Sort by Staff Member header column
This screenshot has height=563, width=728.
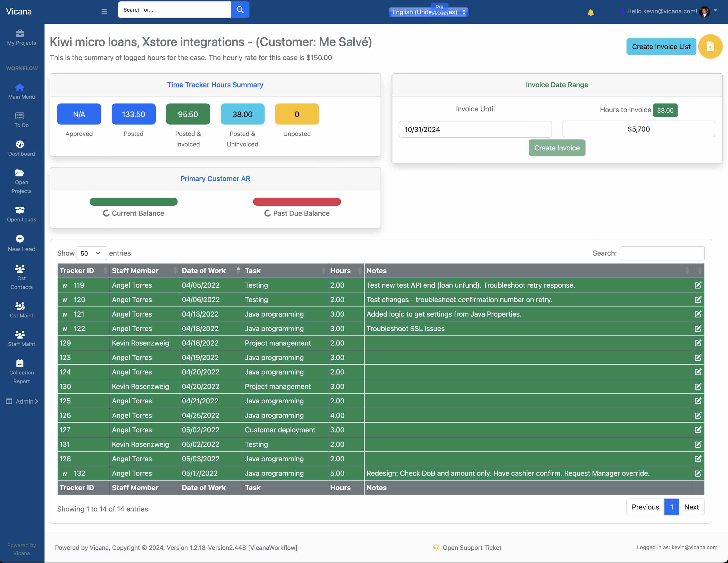coord(145,271)
